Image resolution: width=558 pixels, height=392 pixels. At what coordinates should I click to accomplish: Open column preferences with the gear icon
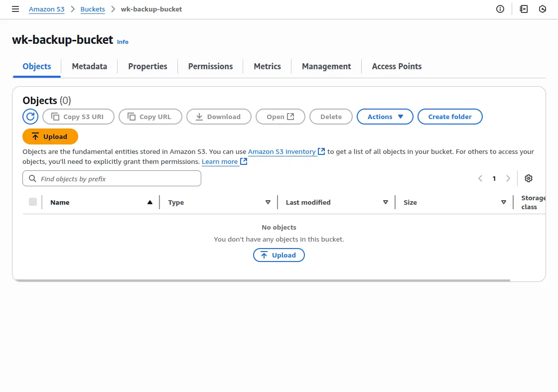coord(529,178)
